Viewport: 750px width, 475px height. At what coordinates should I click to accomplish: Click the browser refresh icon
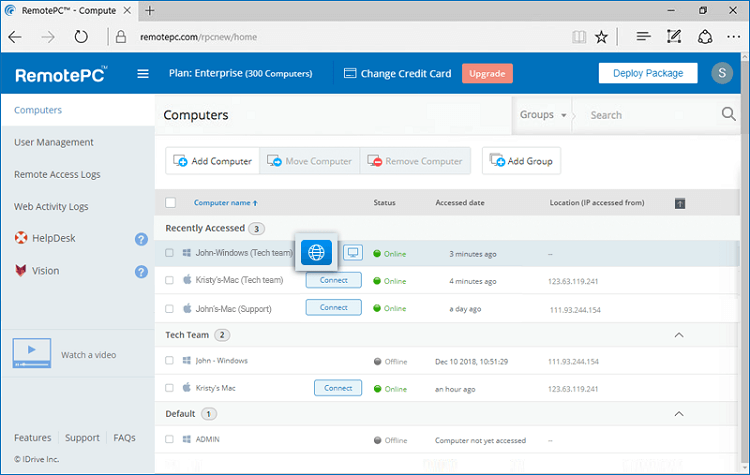click(81, 37)
